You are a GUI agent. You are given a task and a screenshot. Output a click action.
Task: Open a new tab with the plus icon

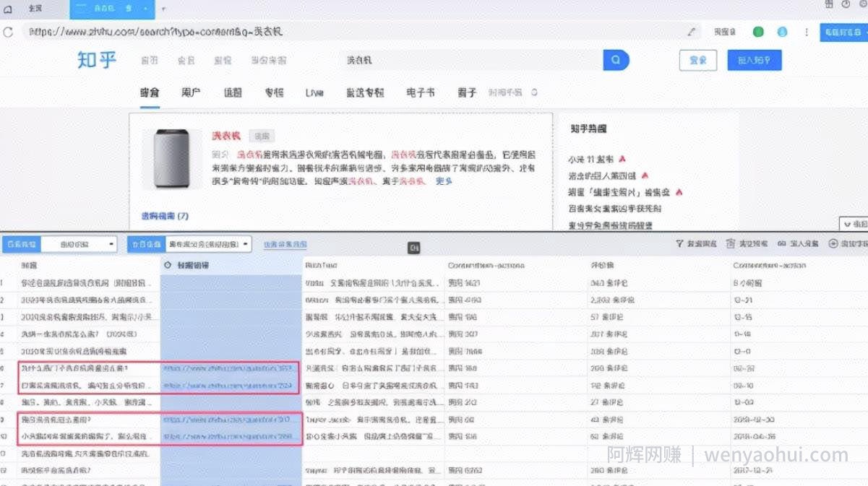pyautogui.click(x=163, y=9)
